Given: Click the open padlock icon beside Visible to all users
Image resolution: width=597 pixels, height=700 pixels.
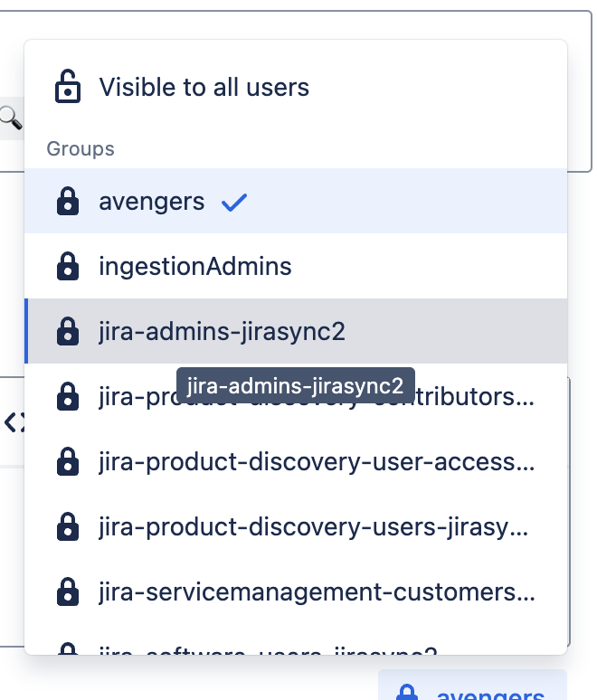Looking at the screenshot, I should (68, 88).
